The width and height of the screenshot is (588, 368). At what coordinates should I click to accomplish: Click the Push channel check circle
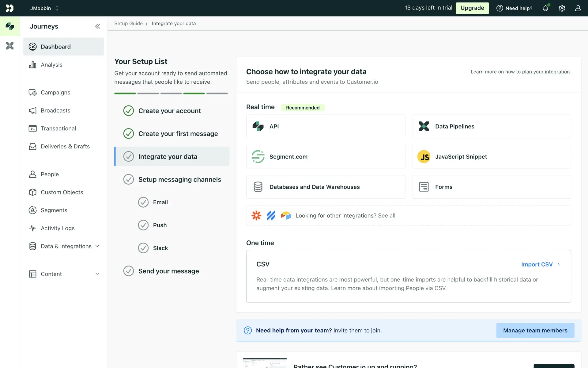(143, 225)
